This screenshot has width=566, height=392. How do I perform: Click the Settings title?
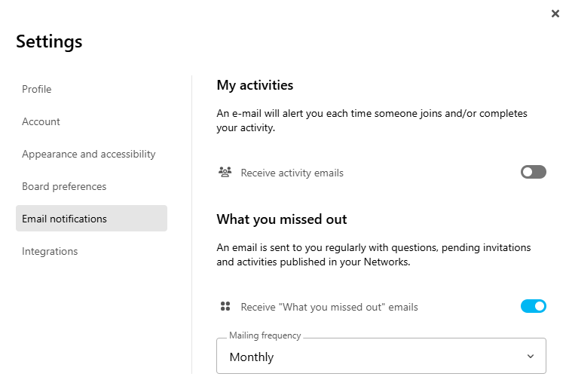[x=49, y=41]
